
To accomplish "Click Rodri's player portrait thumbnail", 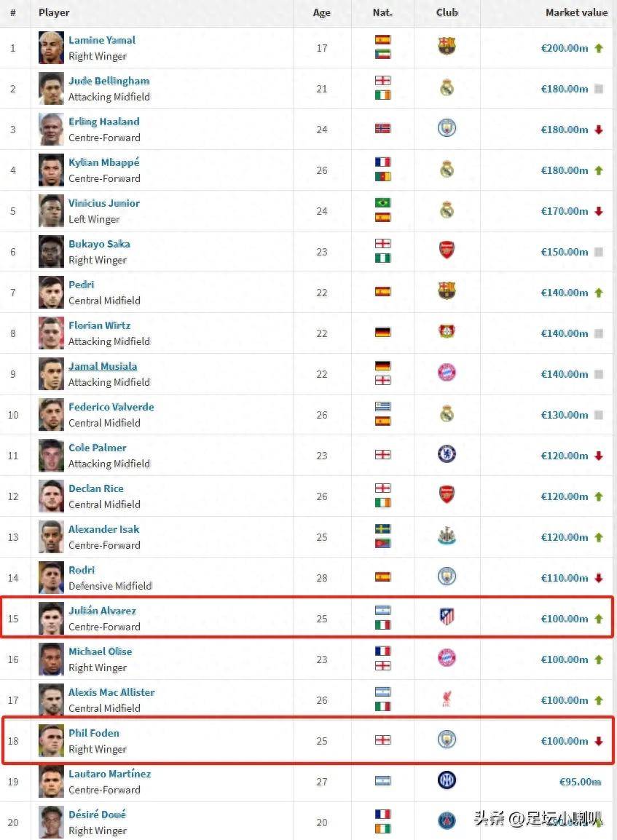I will click(x=52, y=577).
